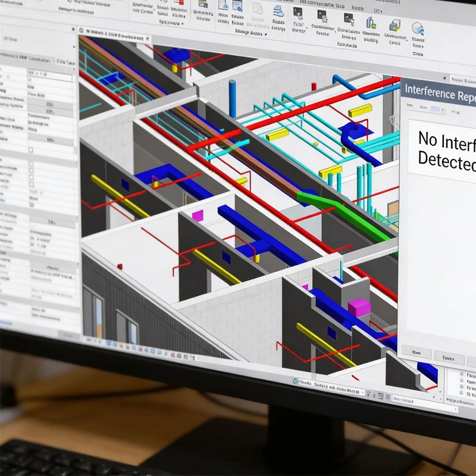Click the Interference Report dialog title
Viewport: 476px width, 476px height.
tap(440, 93)
